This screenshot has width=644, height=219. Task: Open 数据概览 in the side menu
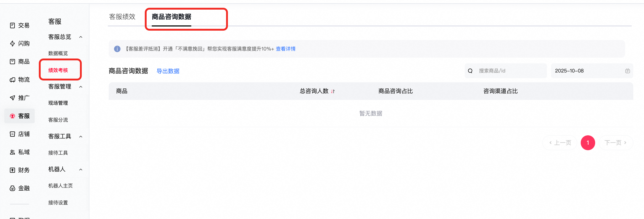(x=58, y=53)
